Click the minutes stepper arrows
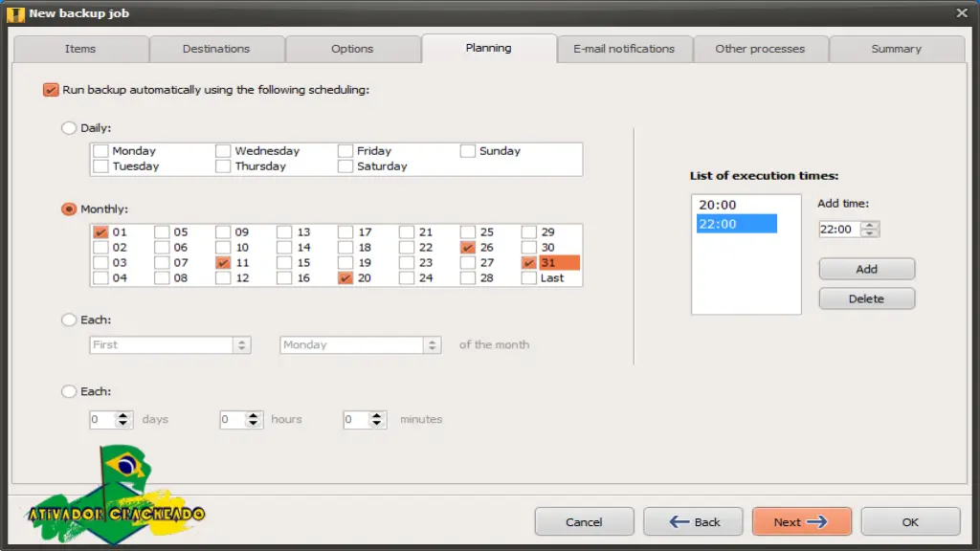 pos(377,420)
